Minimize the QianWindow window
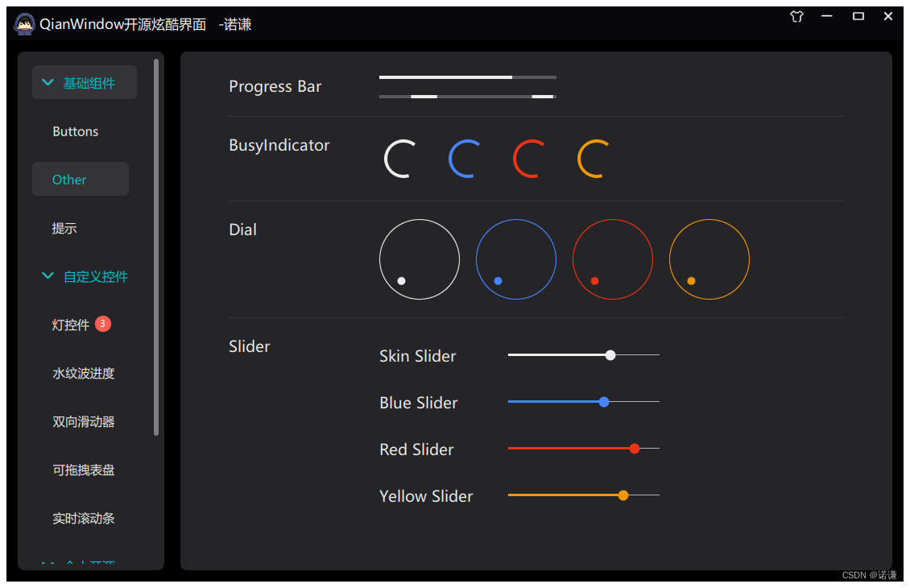The height and width of the screenshot is (588, 910). [x=827, y=16]
